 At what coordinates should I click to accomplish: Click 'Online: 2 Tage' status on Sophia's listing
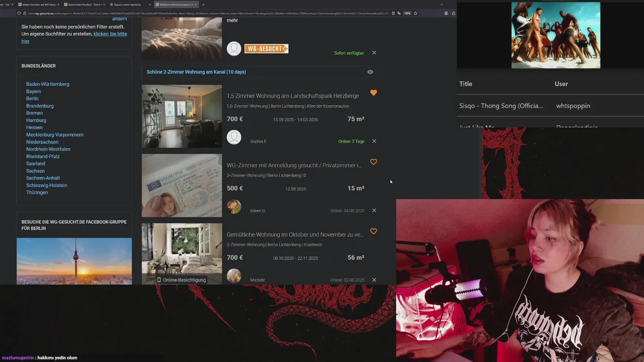point(351,141)
